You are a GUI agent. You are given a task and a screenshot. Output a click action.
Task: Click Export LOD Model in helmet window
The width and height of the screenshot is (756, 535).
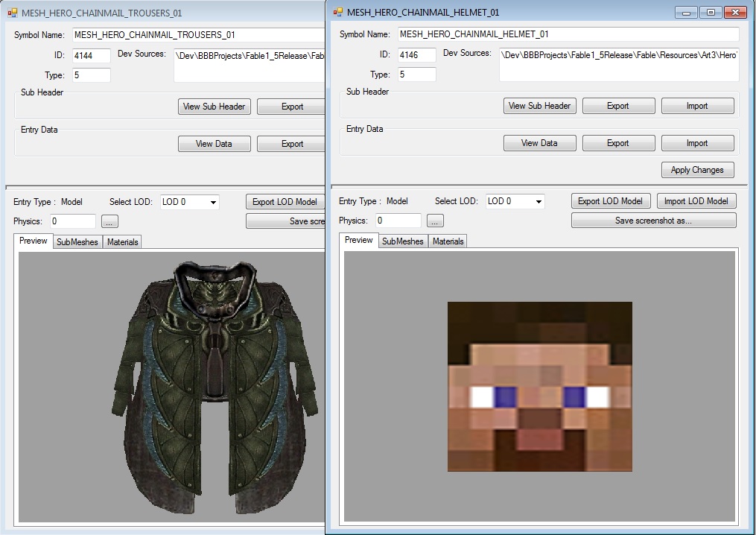click(x=610, y=201)
